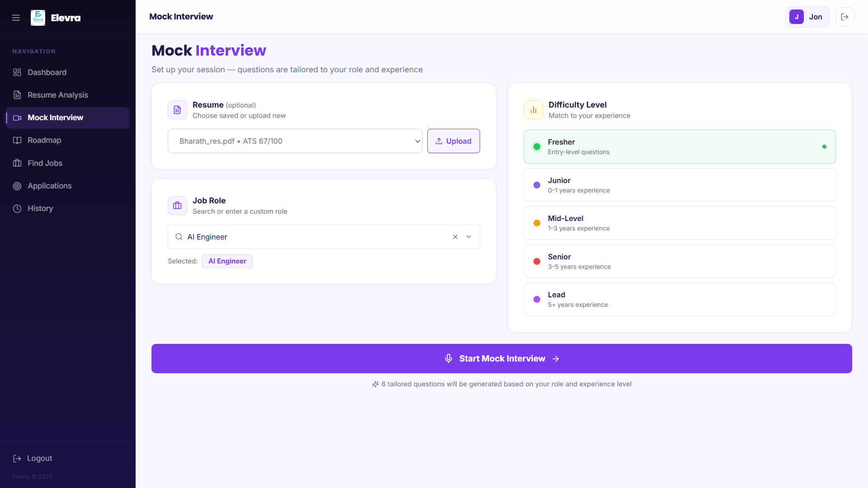Click the Upload resume button
868x488 pixels.
(x=453, y=141)
